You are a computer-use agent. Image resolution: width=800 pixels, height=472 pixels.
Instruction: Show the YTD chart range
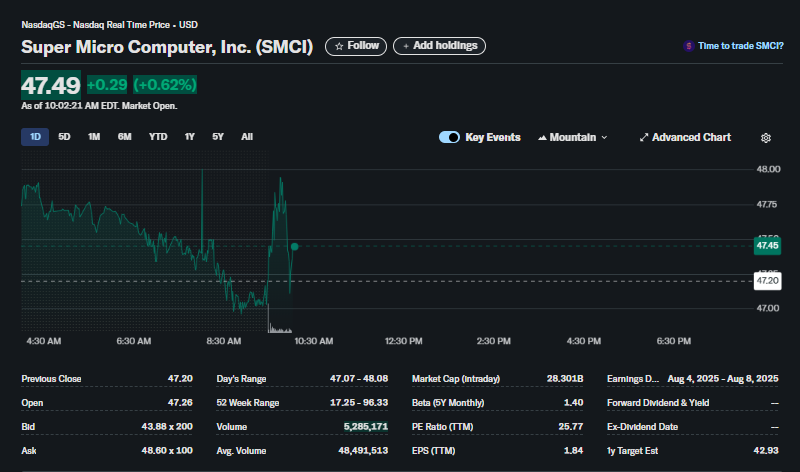158,137
